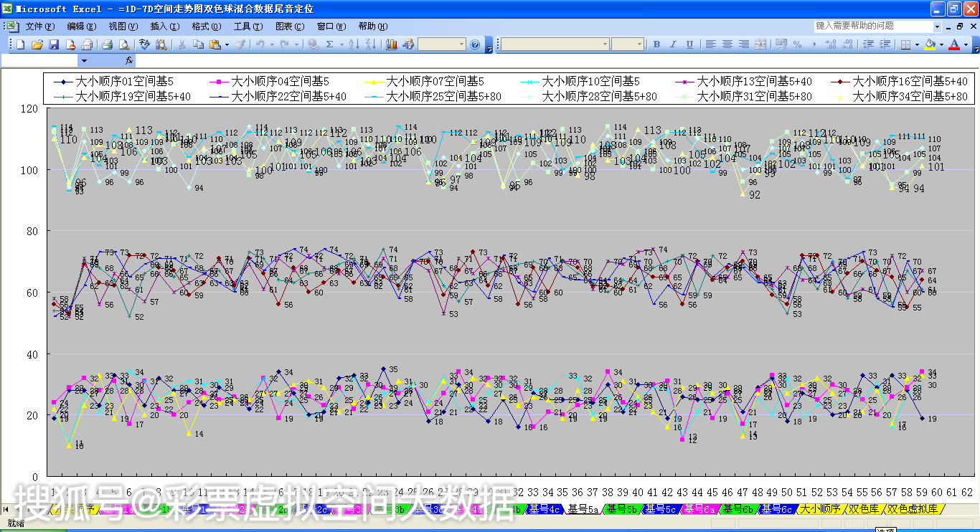Click the fill color paint bucket

coord(930,44)
